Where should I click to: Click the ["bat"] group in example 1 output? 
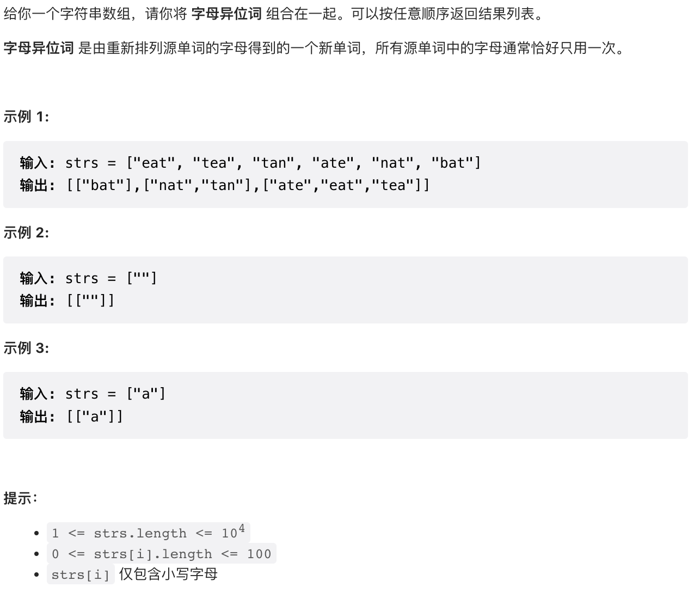[x=108, y=186]
